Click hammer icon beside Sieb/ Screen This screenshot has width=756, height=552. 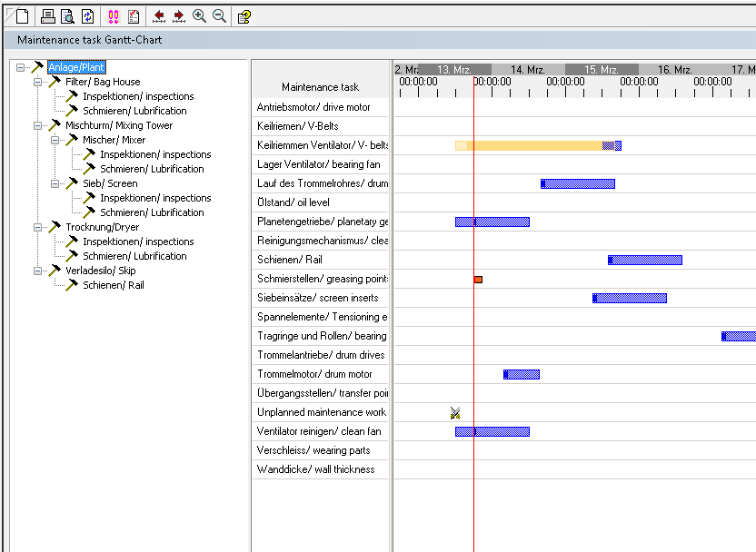click(x=73, y=183)
